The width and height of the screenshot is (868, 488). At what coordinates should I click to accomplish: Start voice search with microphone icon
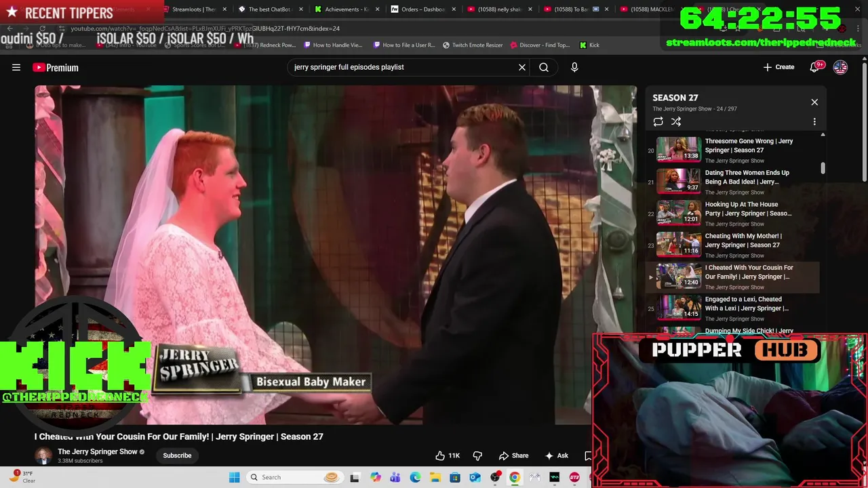[x=574, y=67]
